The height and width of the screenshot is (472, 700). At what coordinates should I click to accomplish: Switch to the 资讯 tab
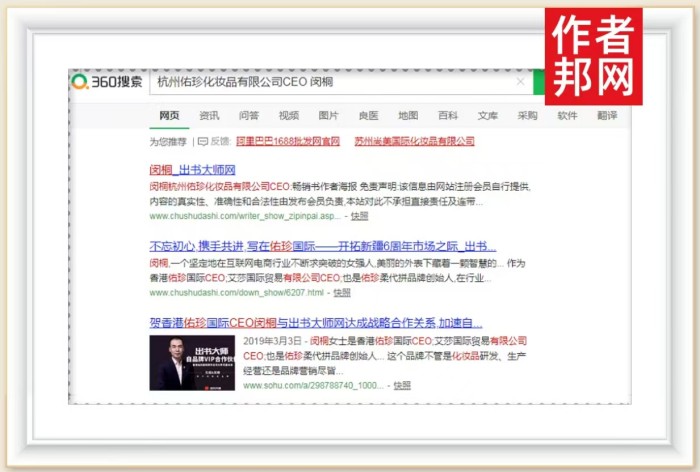point(209,115)
